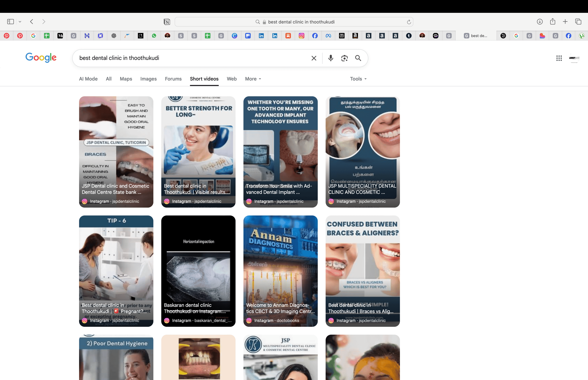
Task: Open the Tools dropdown
Action: pos(358,79)
